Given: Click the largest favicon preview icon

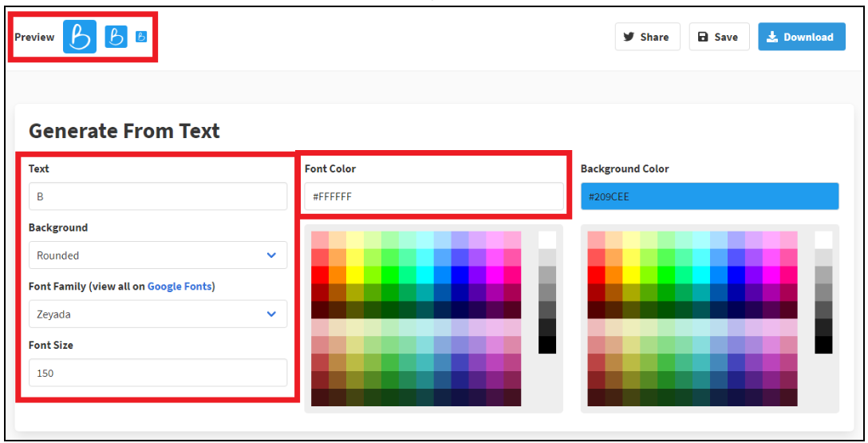Looking at the screenshot, I should pos(80,37).
